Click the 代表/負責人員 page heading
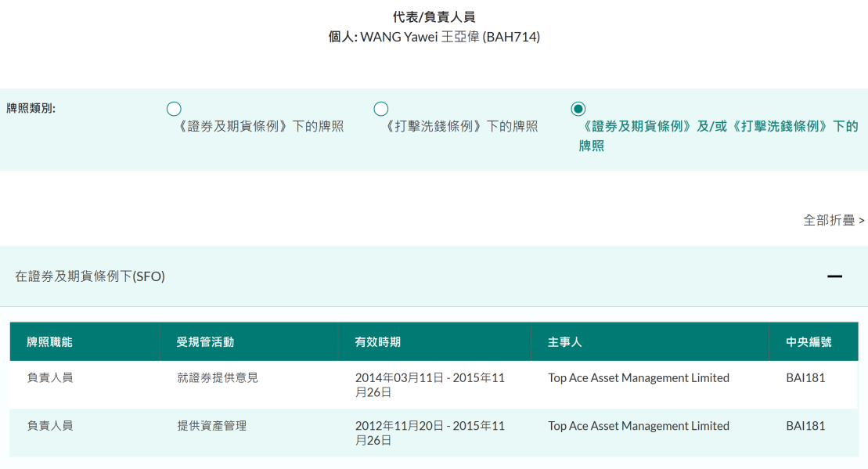 pos(434,17)
